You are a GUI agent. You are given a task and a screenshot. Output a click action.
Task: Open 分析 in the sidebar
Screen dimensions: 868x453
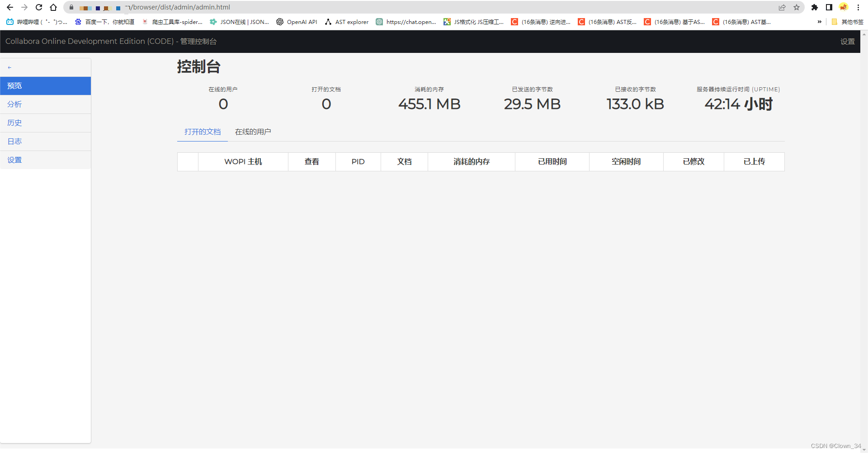coord(46,104)
